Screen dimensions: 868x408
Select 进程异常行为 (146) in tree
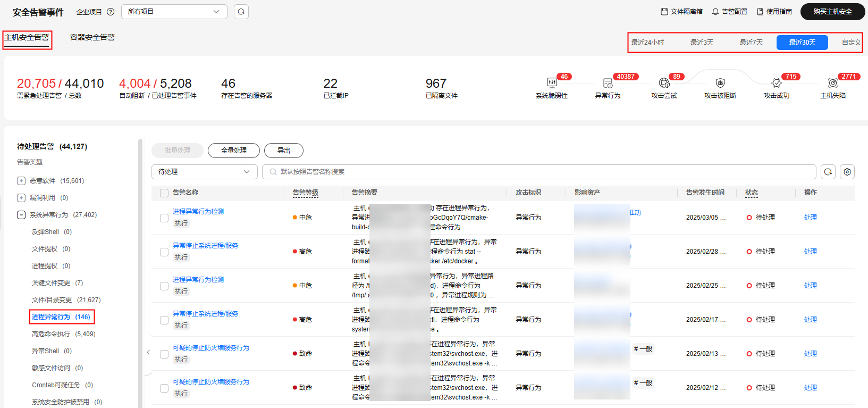tap(61, 317)
